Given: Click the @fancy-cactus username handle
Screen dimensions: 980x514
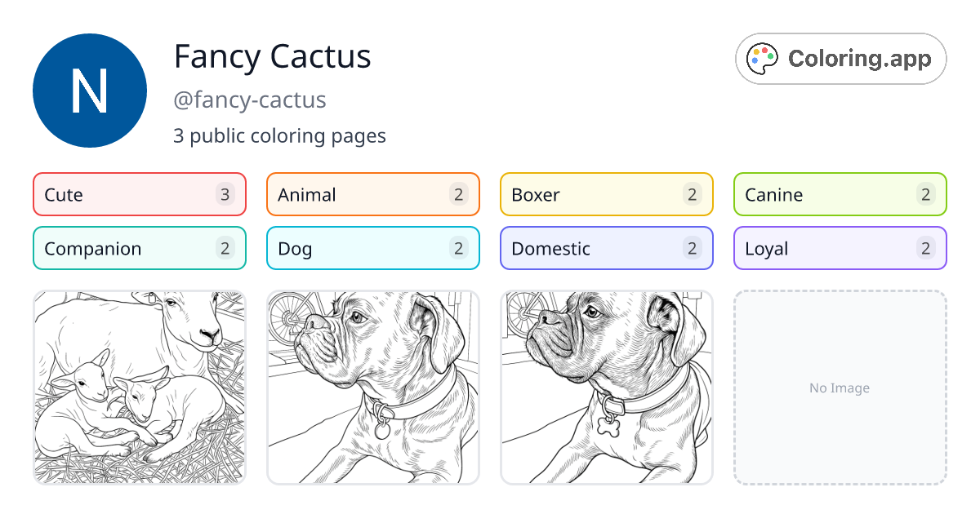Looking at the screenshot, I should pyautogui.click(x=249, y=100).
